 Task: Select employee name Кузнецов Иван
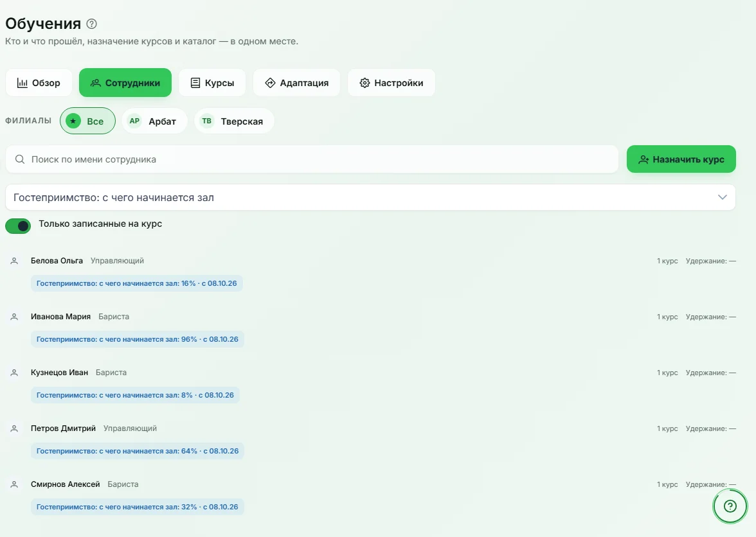59,373
